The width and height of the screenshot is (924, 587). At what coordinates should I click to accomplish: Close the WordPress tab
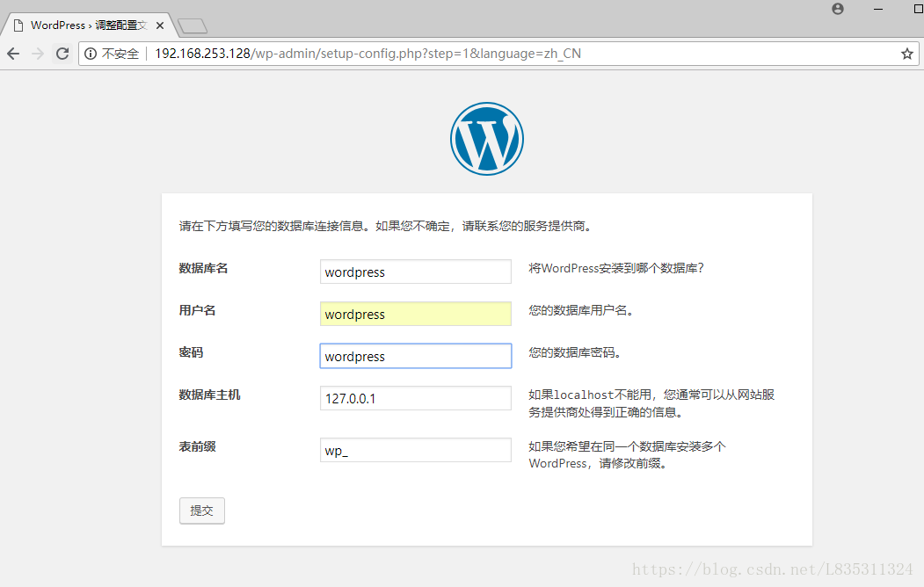tap(160, 25)
